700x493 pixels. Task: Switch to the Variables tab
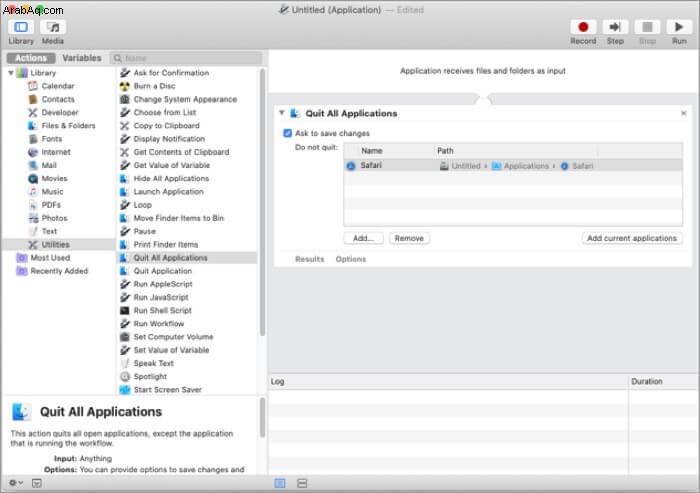(x=82, y=58)
